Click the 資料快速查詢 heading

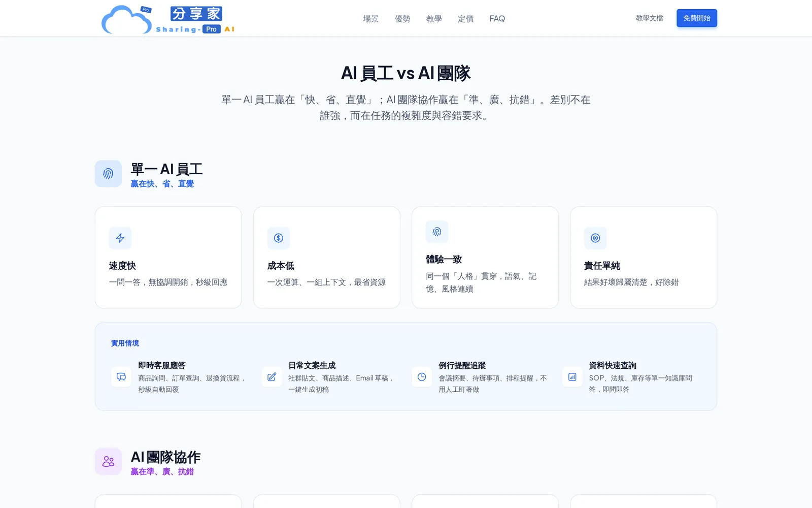click(x=613, y=365)
